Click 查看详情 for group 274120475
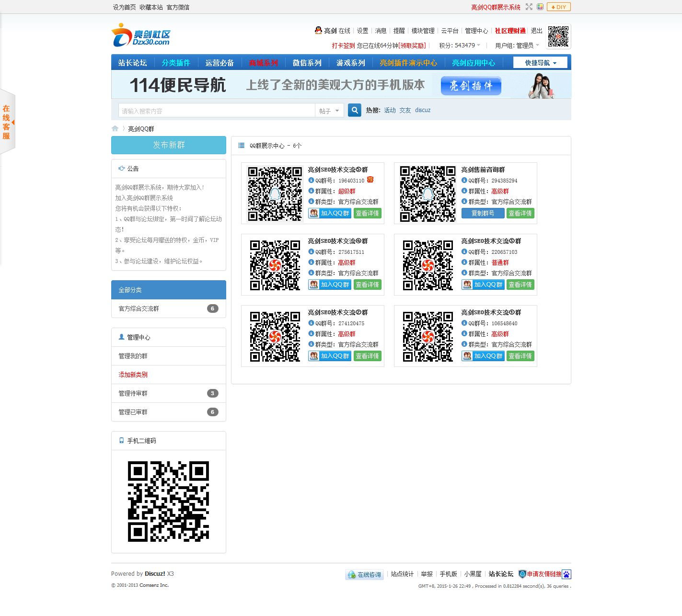Screen dimensions: 682x616 pyautogui.click(x=367, y=356)
